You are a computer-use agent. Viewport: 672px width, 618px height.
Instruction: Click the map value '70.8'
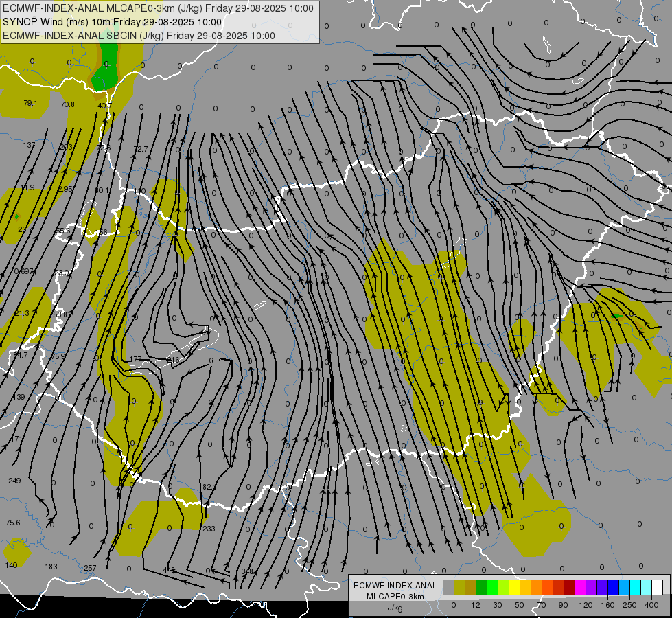(x=68, y=104)
